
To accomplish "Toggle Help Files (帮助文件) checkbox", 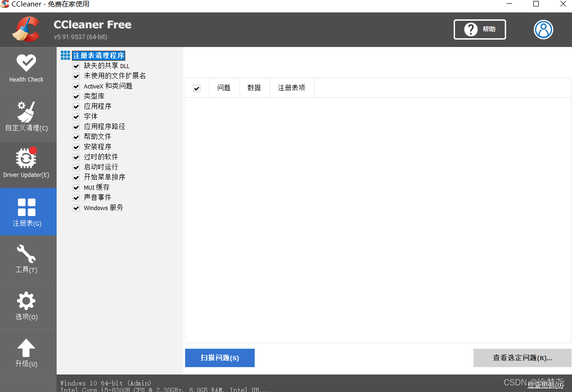I will [76, 137].
